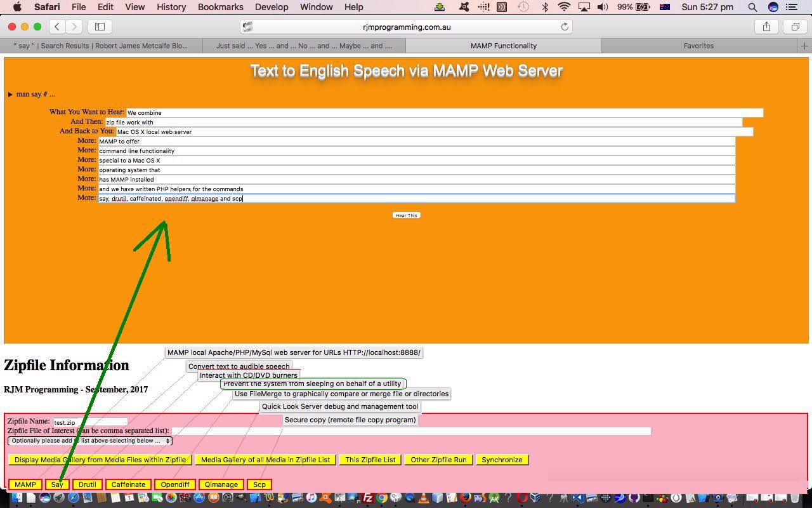Image resolution: width=812 pixels, height=508 pixels.
Task: Open the Develop menu
Action: pos(272,7)
